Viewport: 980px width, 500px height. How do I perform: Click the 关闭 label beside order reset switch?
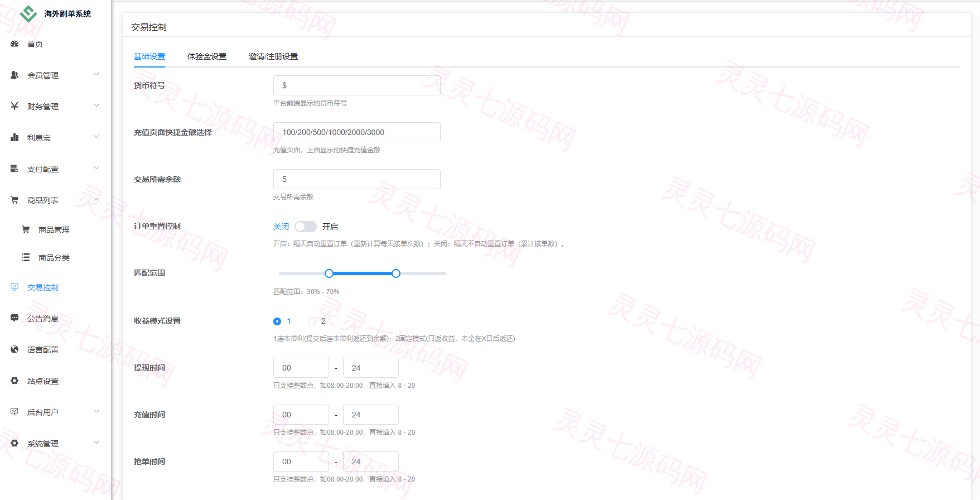[x=281, y=227]
